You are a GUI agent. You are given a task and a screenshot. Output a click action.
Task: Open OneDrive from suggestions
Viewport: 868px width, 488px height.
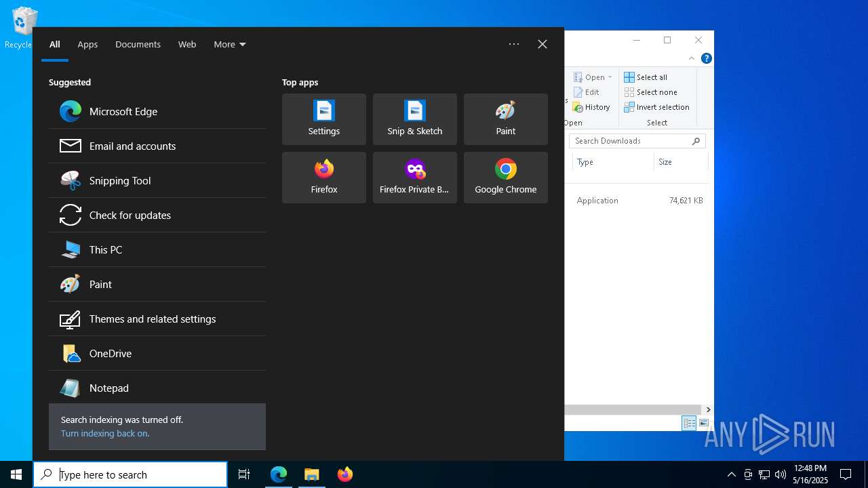[157, 353]
